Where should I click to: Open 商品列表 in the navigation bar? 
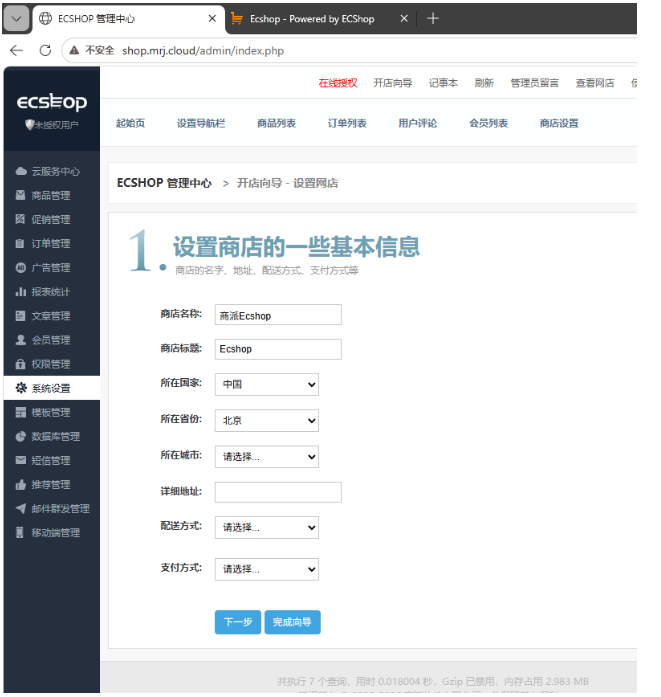(x=276, y=123)
